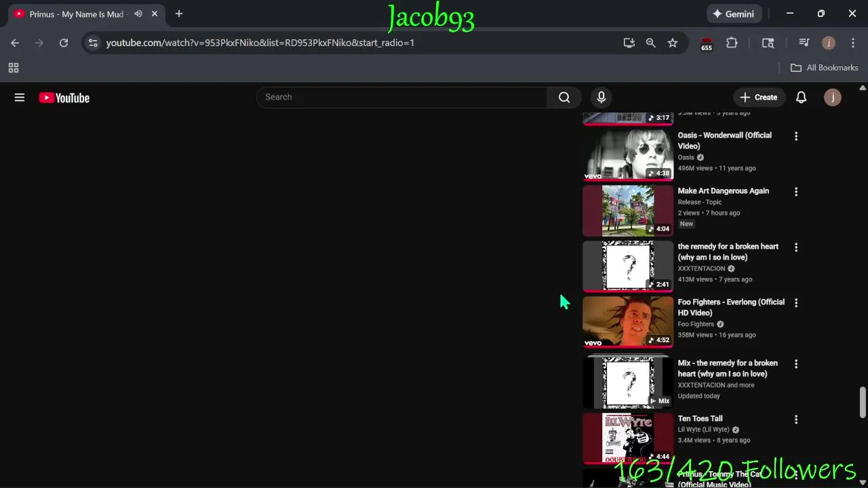The width and height of the screenshot is (868, 488).
Task: Play Foo Fighters Everlong thumbnail
Action: point(628,321)
